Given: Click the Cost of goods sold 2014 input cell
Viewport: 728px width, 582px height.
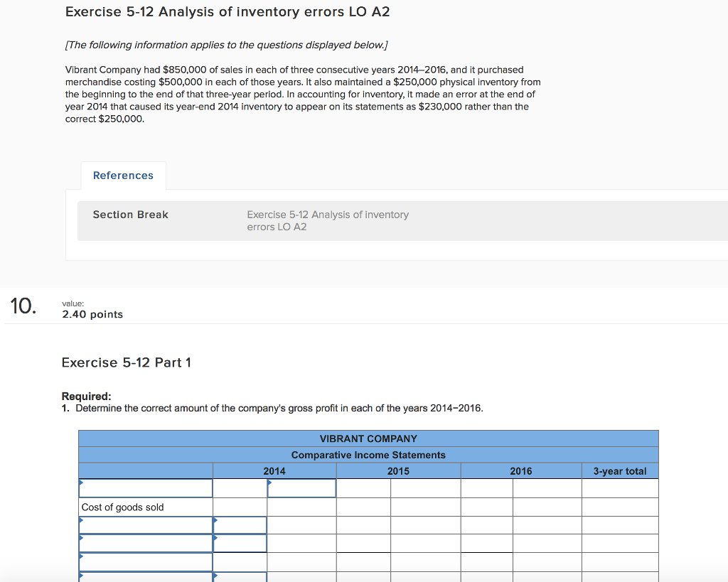Looking at the screenshot, I should tap(301, 507).
